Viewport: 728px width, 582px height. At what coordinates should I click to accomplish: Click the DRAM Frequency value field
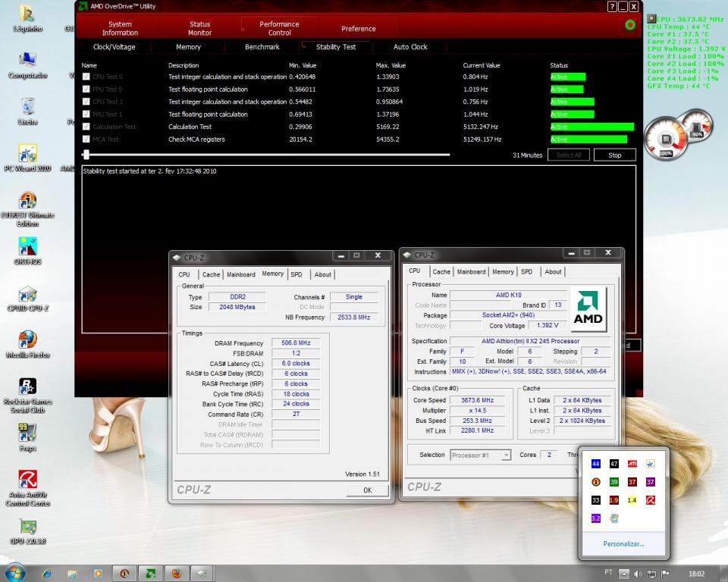296,343
